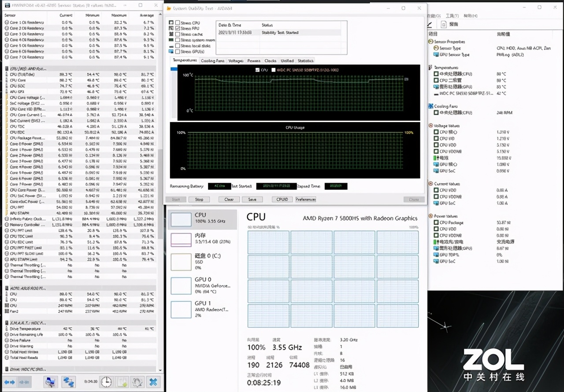Open HWiNFO sensor settings gear icon
This screenshot has width=564, height=392.
point(137,382)
